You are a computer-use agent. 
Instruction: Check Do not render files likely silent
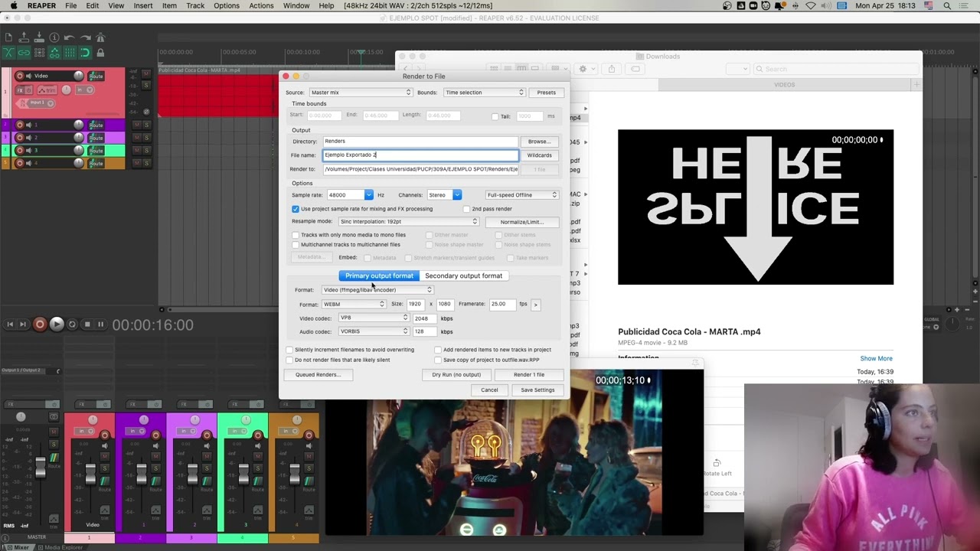point(289,360)
